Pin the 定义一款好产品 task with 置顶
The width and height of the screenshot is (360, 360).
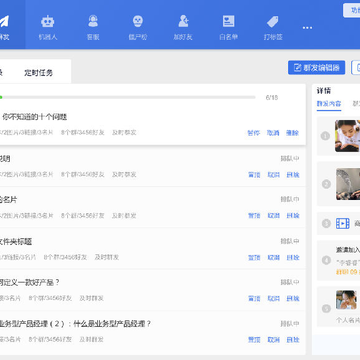point(254,298)
